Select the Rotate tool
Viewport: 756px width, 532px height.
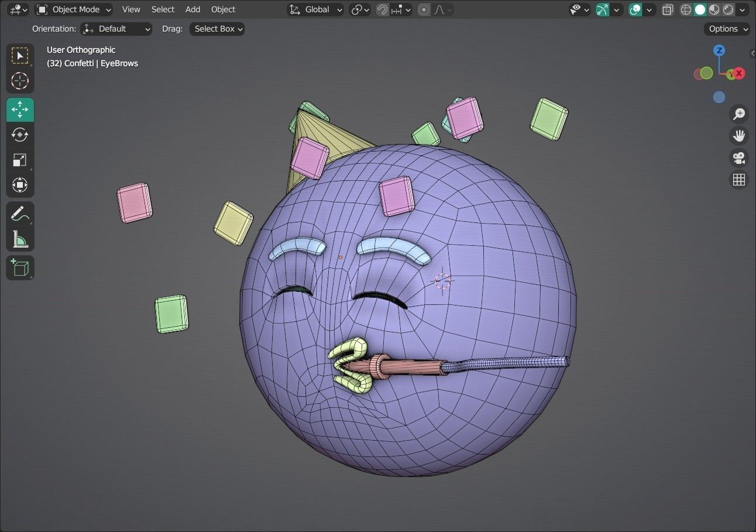coord(20,135)
